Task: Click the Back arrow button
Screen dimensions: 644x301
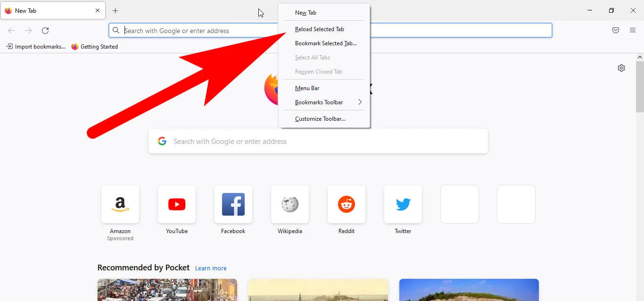Action: 11,31
